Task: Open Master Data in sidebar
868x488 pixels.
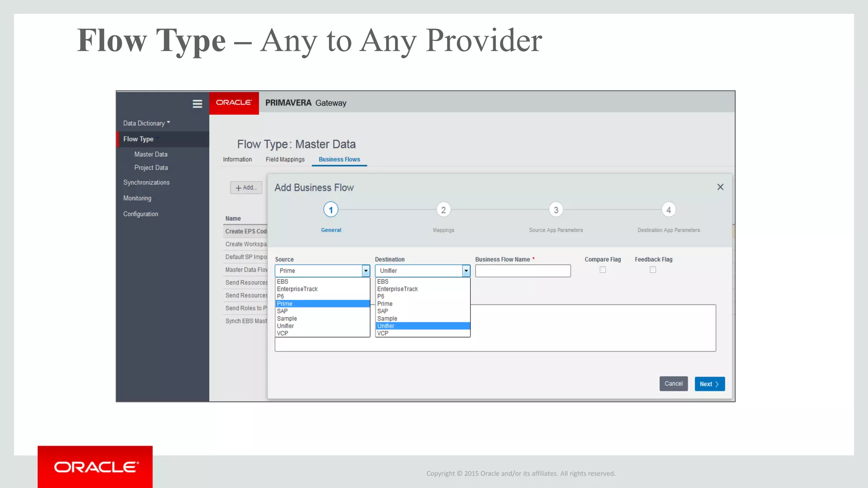Action: point(151,154)
